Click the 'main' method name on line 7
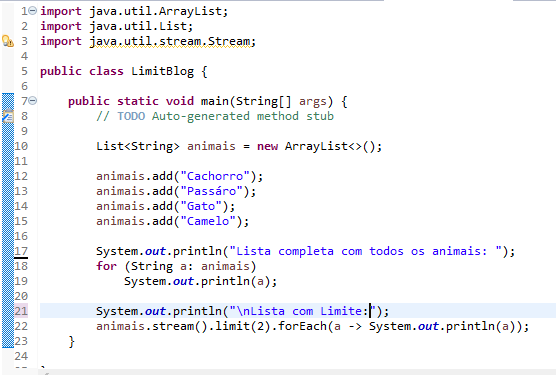 pos(215,101)
